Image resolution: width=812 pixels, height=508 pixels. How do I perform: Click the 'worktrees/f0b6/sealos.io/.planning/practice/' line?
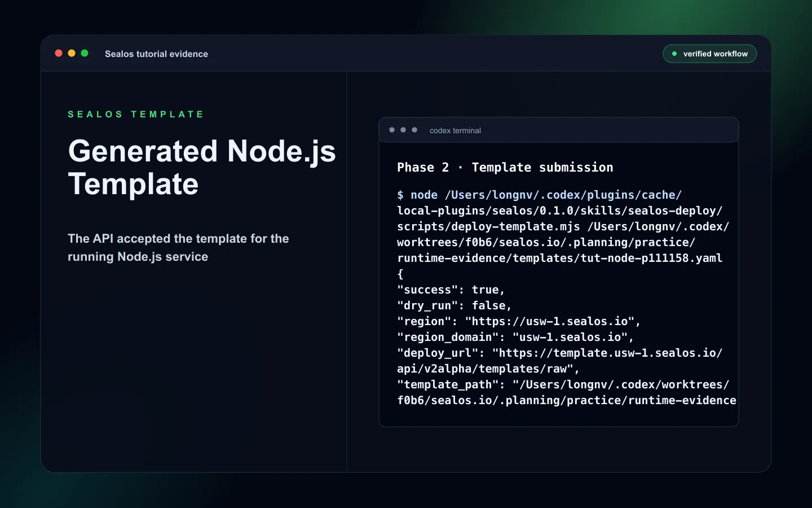tap(546, 242)
